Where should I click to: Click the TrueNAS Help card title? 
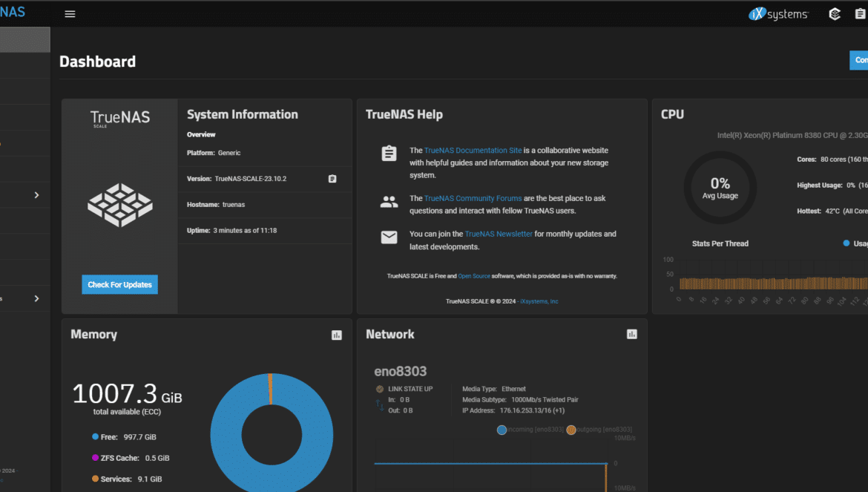pyautogui.click(x=404, y=114)
